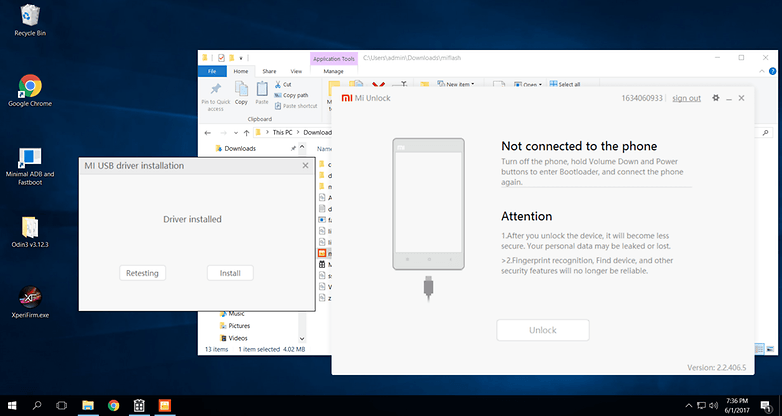The height and width of the screenshot is (416, 782).
Task: Open Minimal ADB and Fastboot shortcut
Action: click(x=30, y=167)
